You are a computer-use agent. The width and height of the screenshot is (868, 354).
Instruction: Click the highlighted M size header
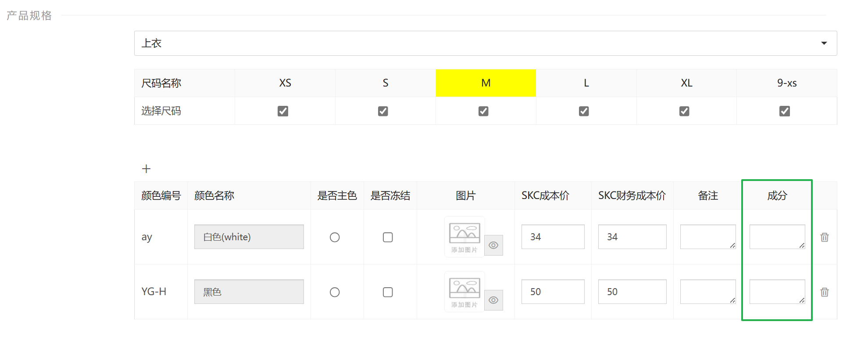(486, 83)
